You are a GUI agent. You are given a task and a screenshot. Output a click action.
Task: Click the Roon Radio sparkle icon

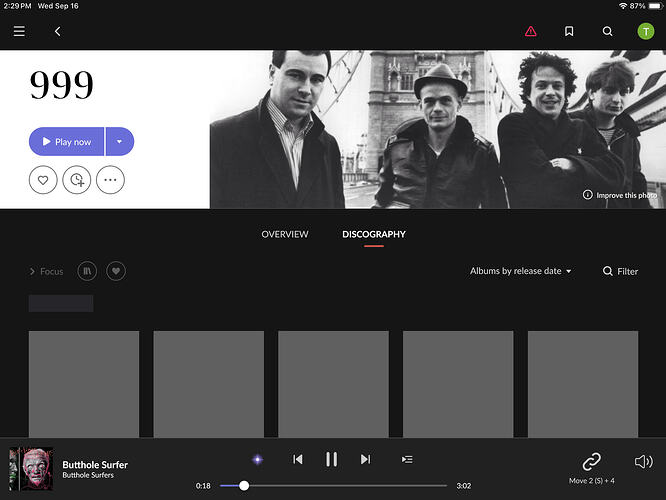(257, 459)
